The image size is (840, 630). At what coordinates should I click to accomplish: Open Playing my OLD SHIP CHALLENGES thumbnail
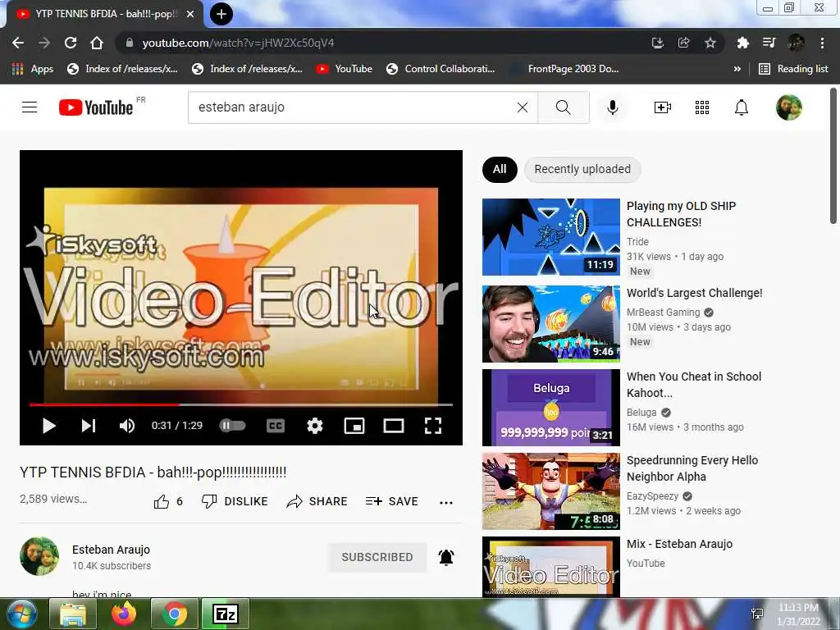click(550, 237)
